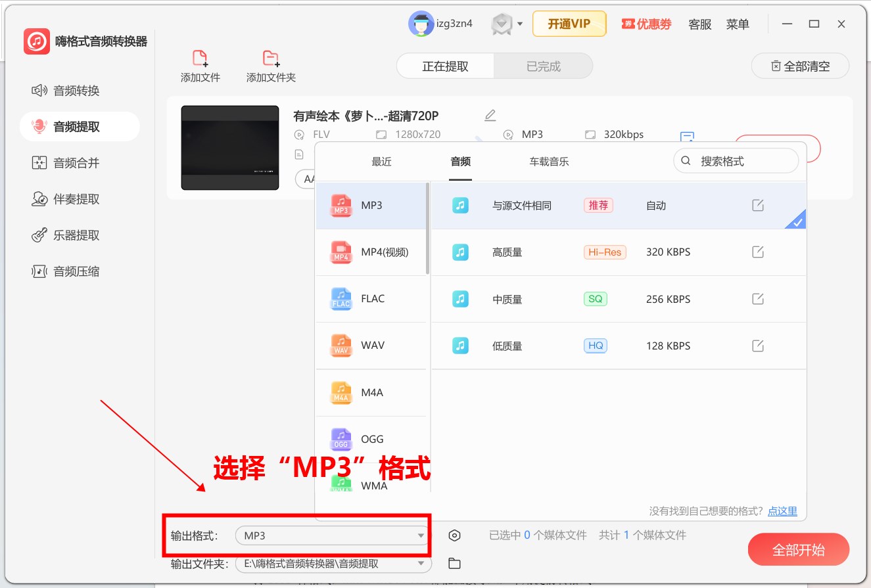Image resolution: width=871 pixels, height=588 pixels.
Task: Choose the 高质量 320 KBPS row
Action: [619, 252]
